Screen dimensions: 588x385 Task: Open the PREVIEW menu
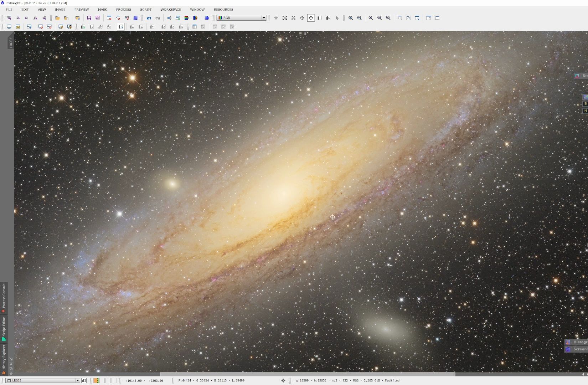click(82, 10)
